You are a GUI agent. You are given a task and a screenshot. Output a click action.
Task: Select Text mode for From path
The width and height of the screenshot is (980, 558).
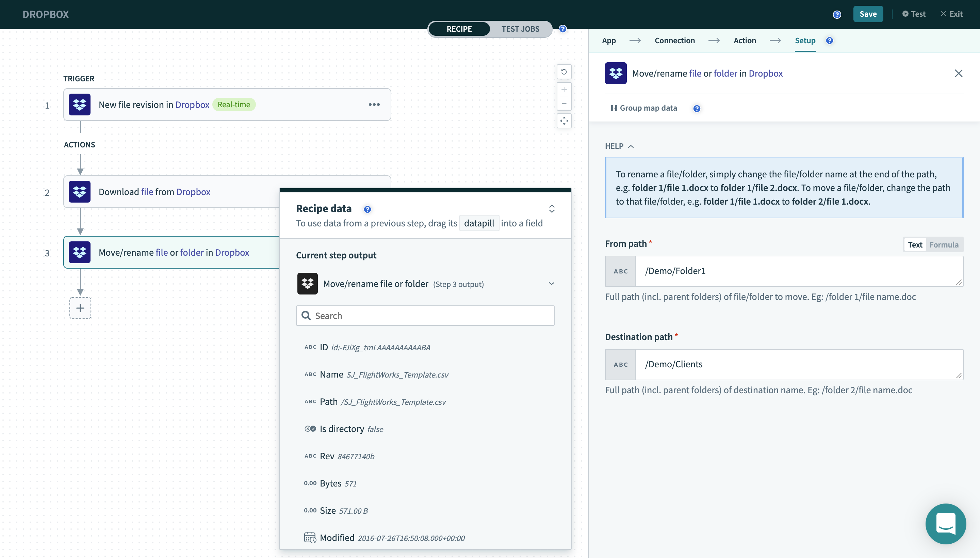(x=915, y=244)
